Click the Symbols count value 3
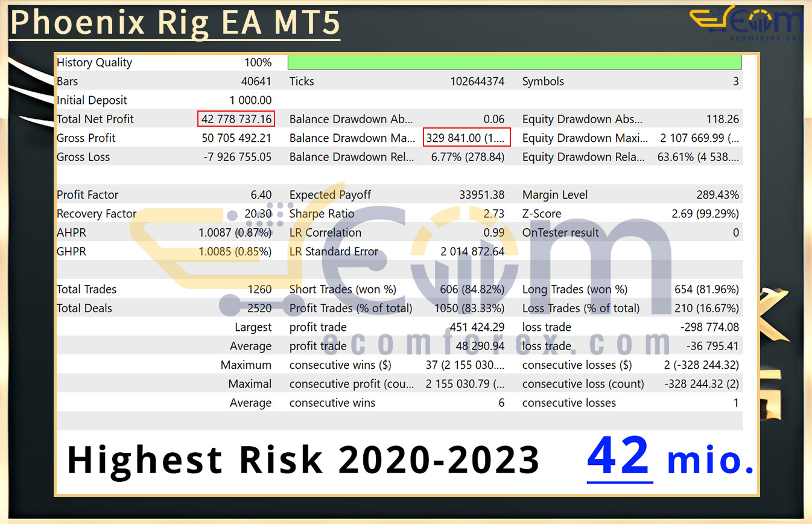The image size is (812, 524). (735, 81)
